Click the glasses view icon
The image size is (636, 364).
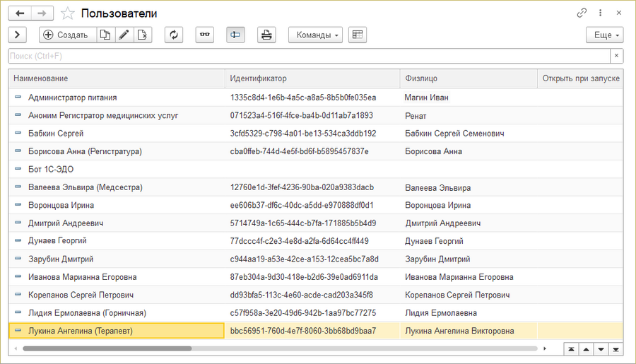click(x=205, y=35)
